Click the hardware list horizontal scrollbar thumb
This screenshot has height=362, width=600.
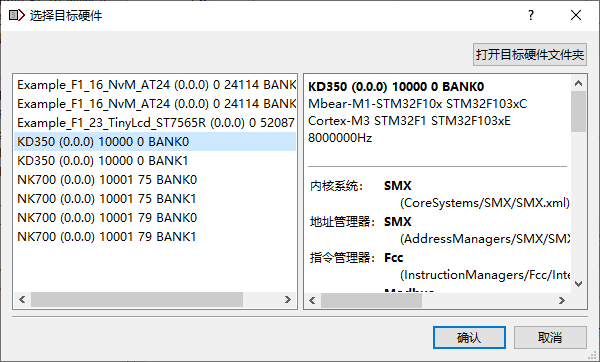tap(137, 300)
